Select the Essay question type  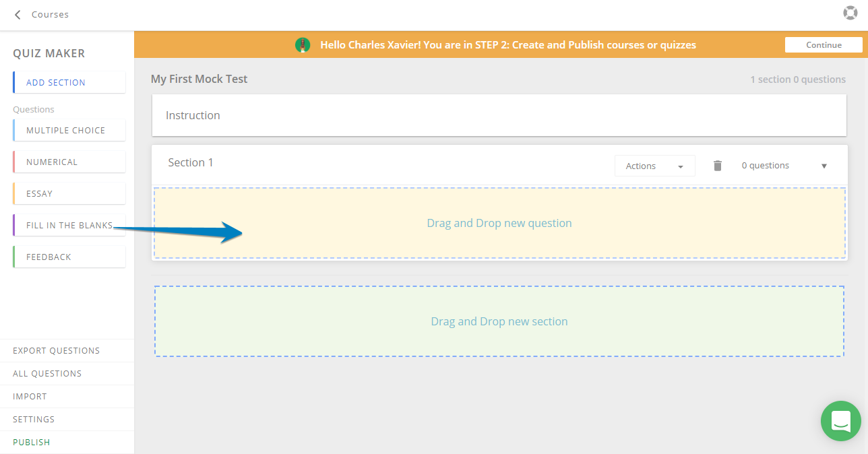pos(69,193)
